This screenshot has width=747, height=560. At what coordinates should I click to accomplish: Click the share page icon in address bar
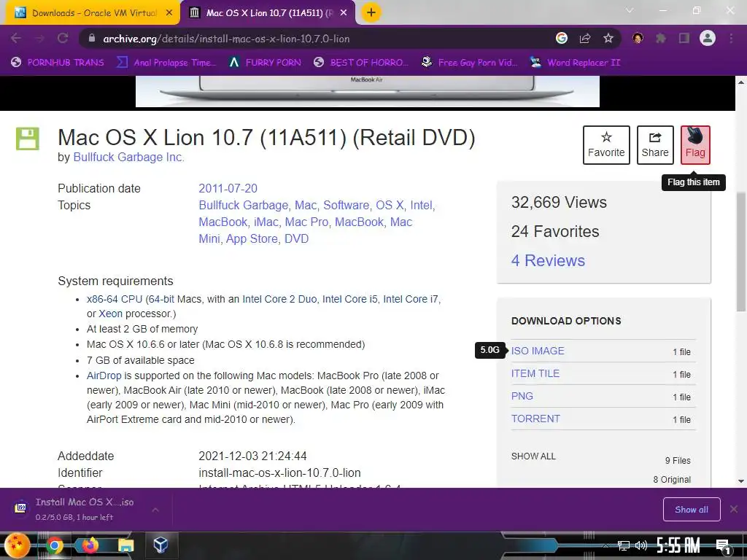(x=585, y=39)
